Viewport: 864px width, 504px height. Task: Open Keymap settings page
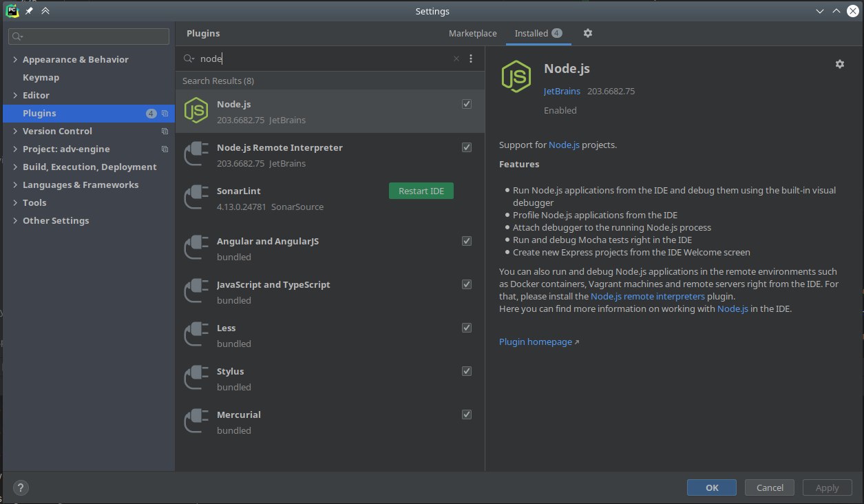(x=41, y=78)
